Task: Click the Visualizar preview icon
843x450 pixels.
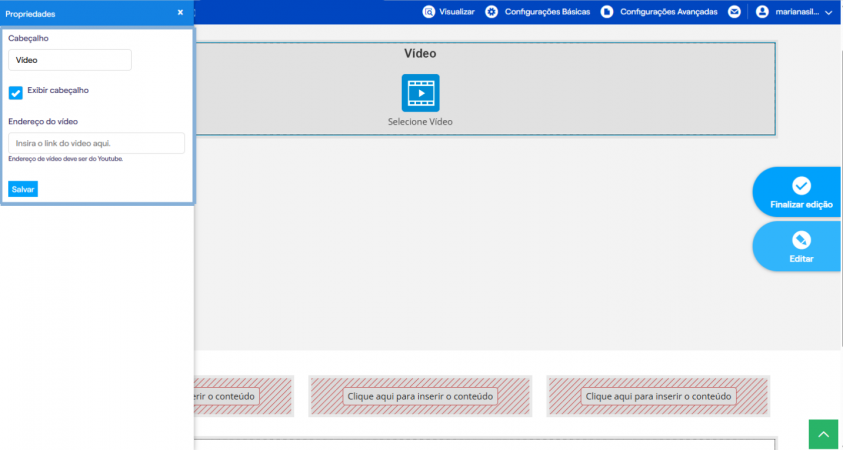Action: coord(428,12)
